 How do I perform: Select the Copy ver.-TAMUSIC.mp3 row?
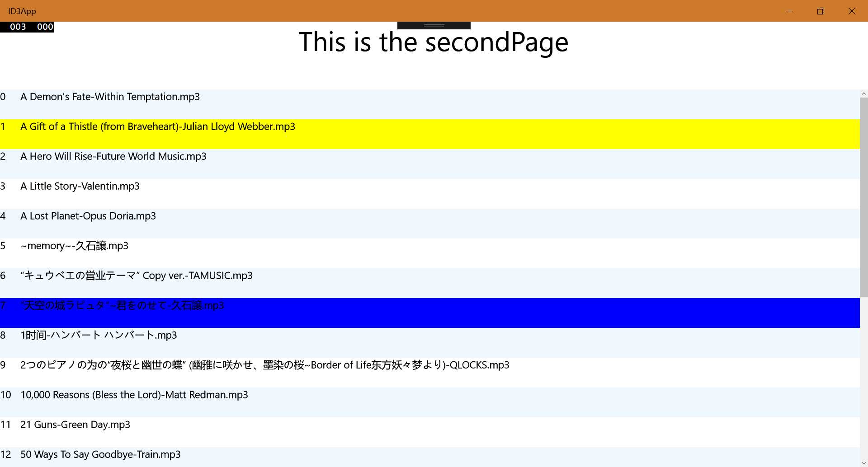429,283
